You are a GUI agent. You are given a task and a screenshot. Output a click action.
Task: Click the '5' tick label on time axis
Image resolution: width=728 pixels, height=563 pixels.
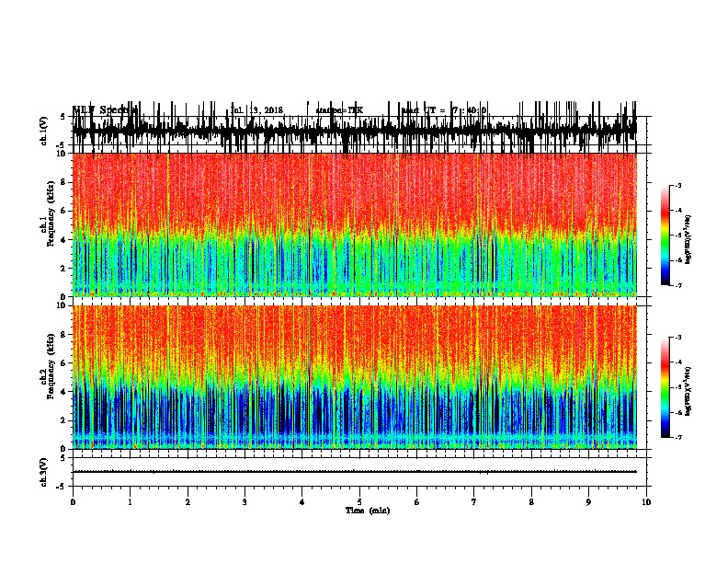pyautogui.click(x=359, y=502)
